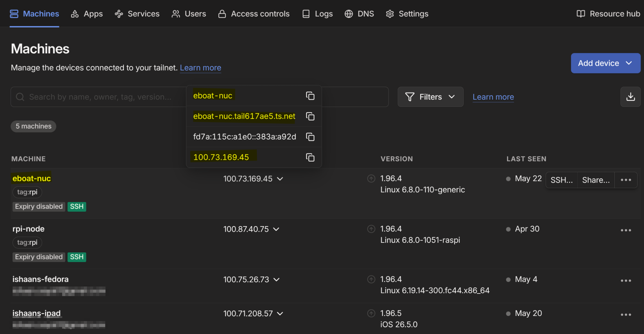Screen dimensions: 644x334
Task: Copy eboat-nuc.tail617ae5.ts.net domain
Action: pos(310,116)
